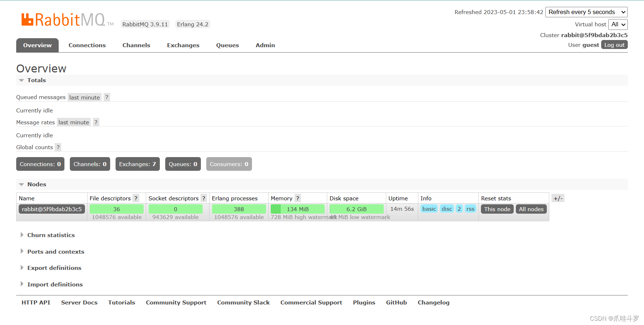Open help for Socket descriptors column
Screen dimensions: 644x325
point(203,198)
